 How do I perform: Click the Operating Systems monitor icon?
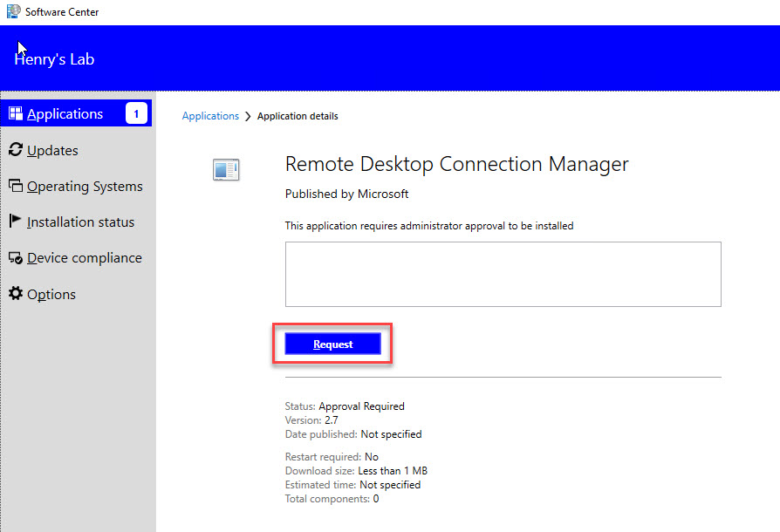point(15,186)
